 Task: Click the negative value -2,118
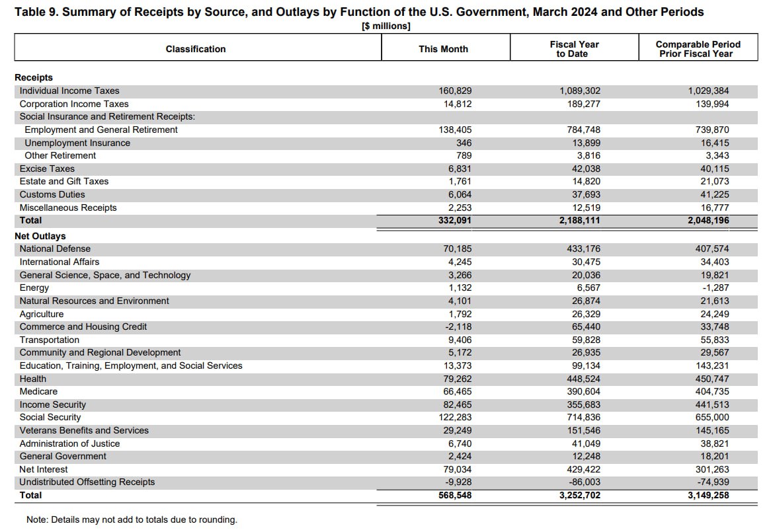tap(458, 326)
